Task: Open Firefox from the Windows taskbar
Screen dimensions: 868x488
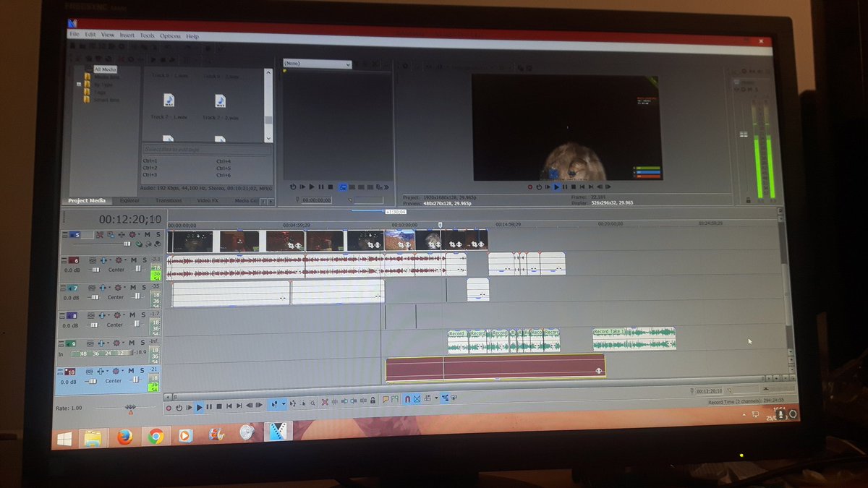Action: 124,437
